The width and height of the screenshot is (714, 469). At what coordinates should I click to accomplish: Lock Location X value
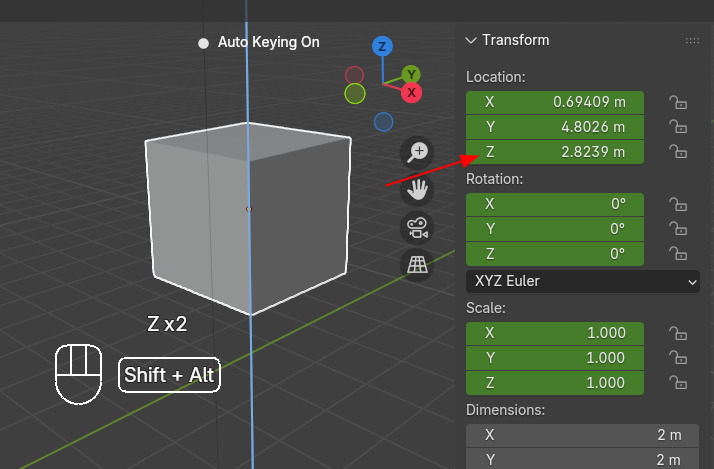[678, 102]
